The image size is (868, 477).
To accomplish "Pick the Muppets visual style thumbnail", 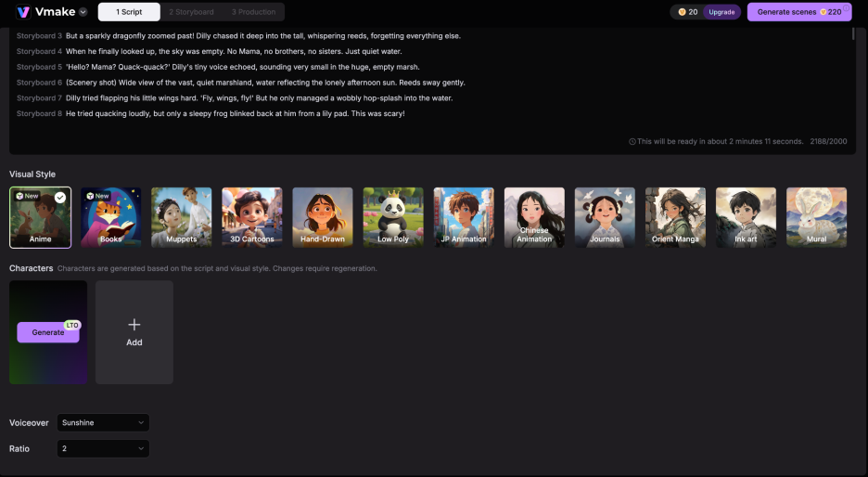I will [181, 217].
